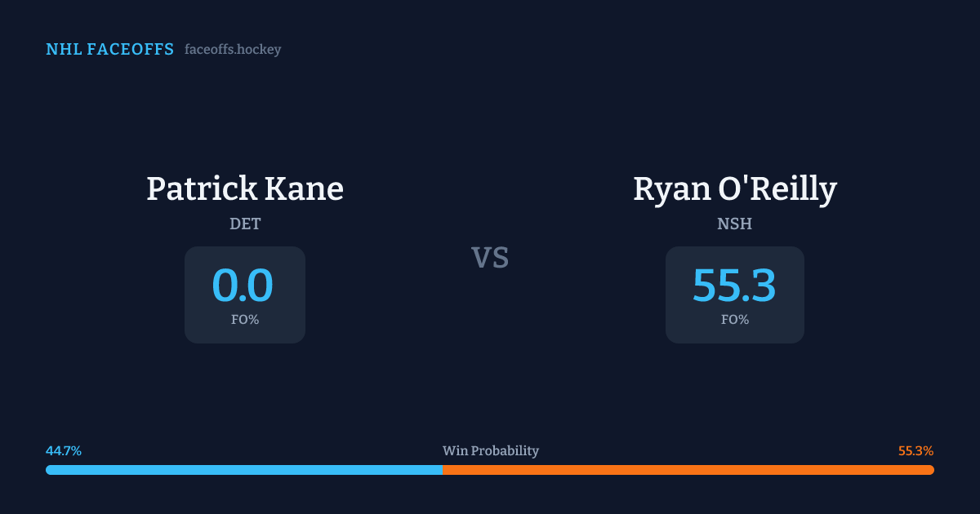
Task: Click the orange segment of the probability bar
Action: 686,470
